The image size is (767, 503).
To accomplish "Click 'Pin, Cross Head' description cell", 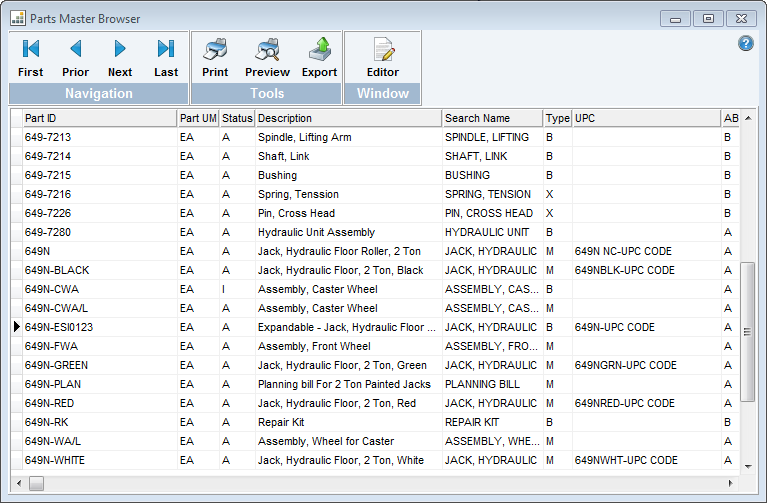I will (296, 213).
